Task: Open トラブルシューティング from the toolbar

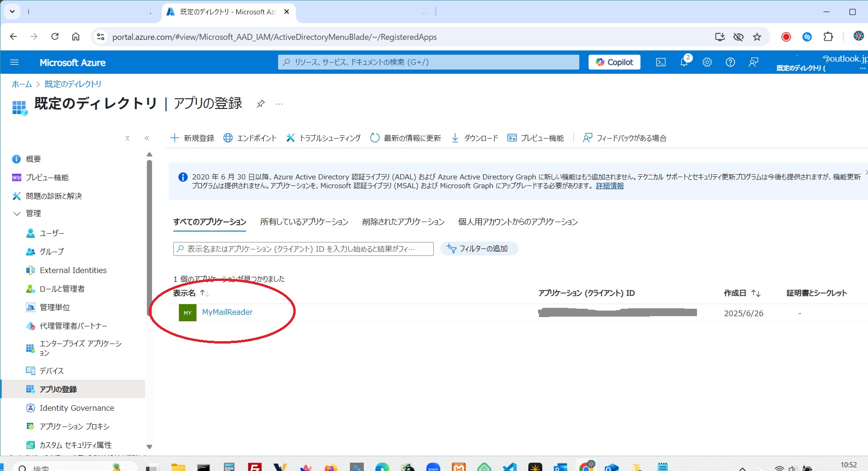Action: pyautogui.click(x=323, y=138)
